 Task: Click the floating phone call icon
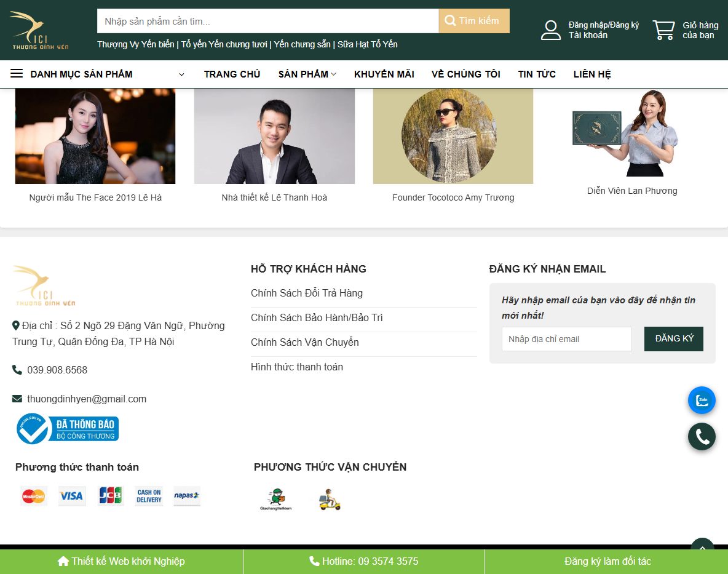(702, 437)
